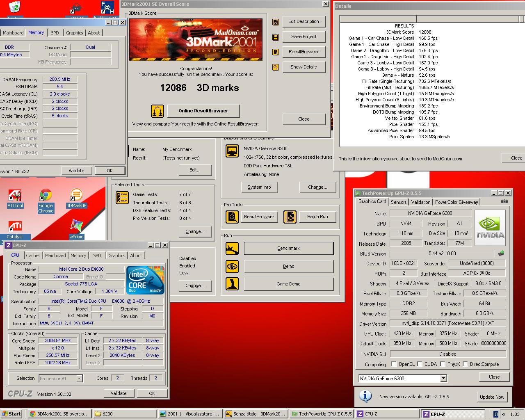Switch to TechPowerUp GPU-Z taskbar item
This screenshot has height=420, width=525.
tap(321, 414)
